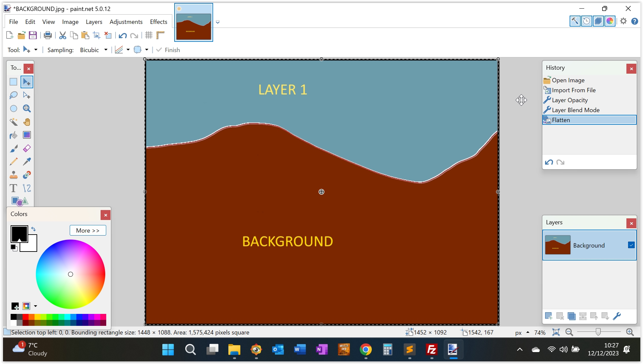Click Finish to apply the move
Screen dimensions: 643x364
(168, 50)
